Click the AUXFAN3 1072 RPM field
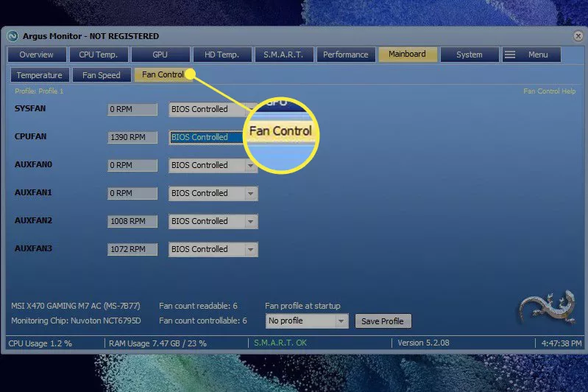Image resolution: width=588 pixels, height=392 pixels. (132, 249)
